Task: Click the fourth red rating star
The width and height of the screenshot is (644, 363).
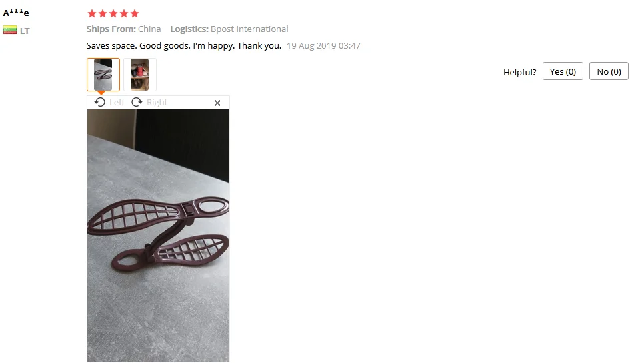Action: pyautogui.click(x=124, y=13)
